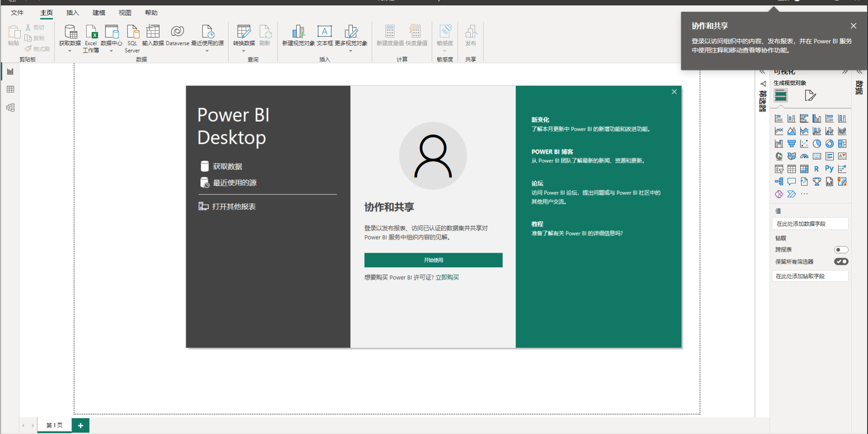Viewport: 868px width, 434px height.
Task: Collapse the 可视化 pane chevron
Action: 844,72
